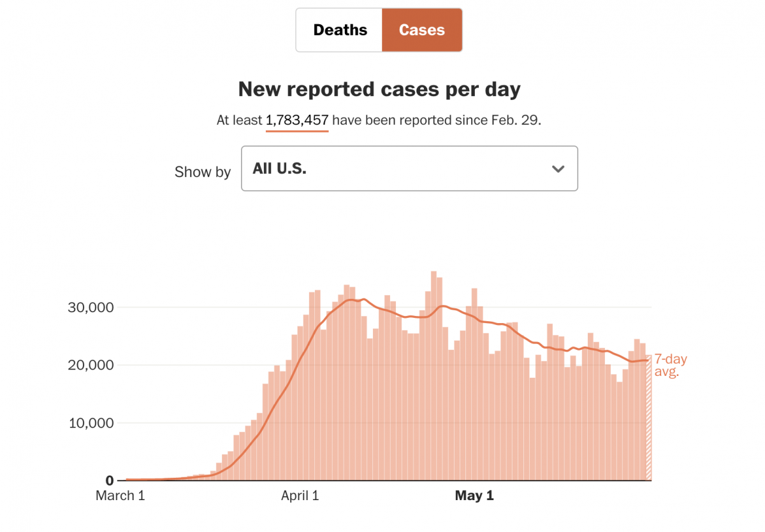Click the At least text before the total

(x=239, y=120)
